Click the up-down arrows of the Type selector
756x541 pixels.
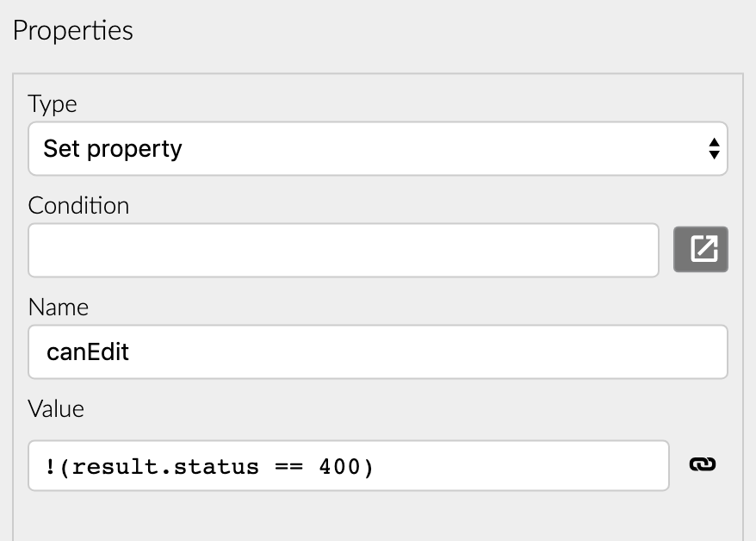pos(714,148)
